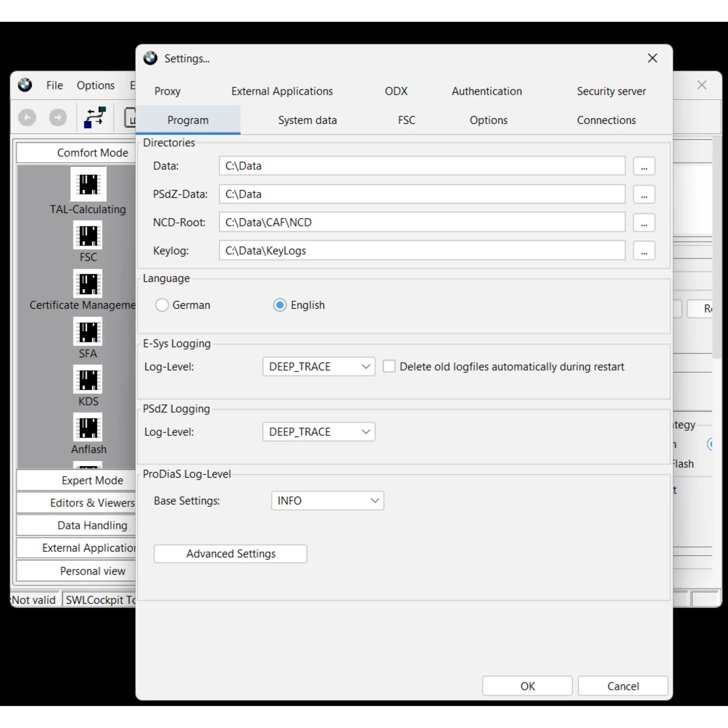Browse for the Data directory
The width and height of the screenshot is (728, 728).
(x=644, y=166)
